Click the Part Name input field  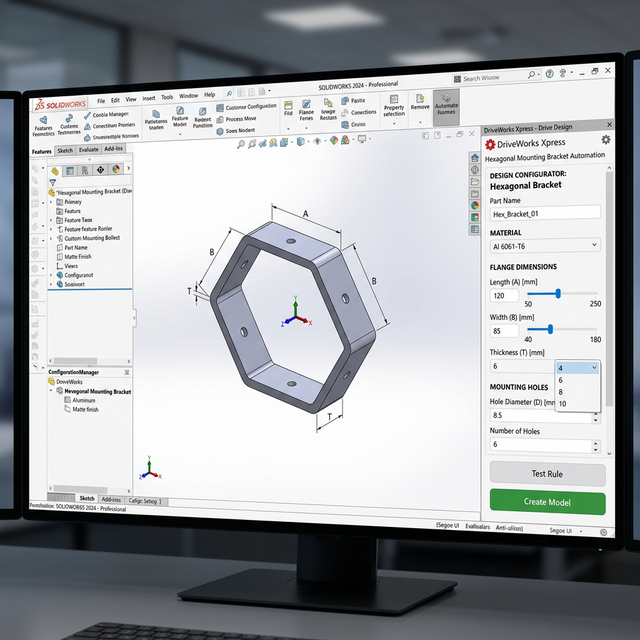coord(544,213)
